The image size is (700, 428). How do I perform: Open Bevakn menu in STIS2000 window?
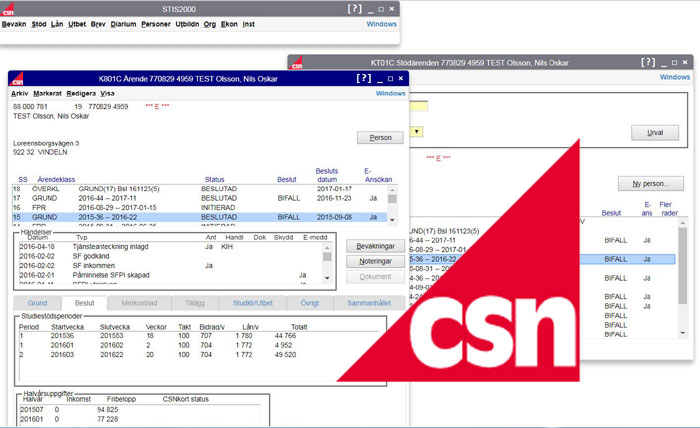pyautogui.click(x=14, y=24)
